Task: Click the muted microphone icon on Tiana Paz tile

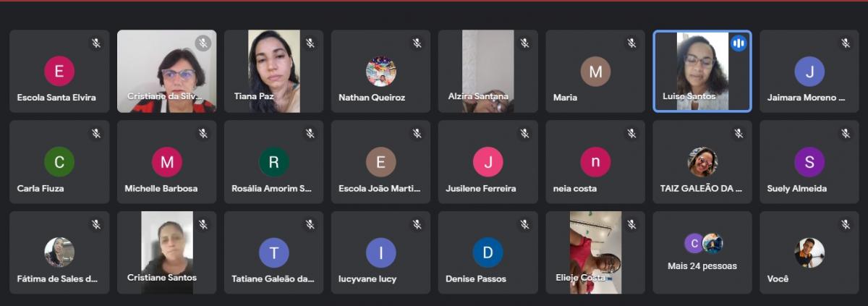Action: (x=310, y=43)
